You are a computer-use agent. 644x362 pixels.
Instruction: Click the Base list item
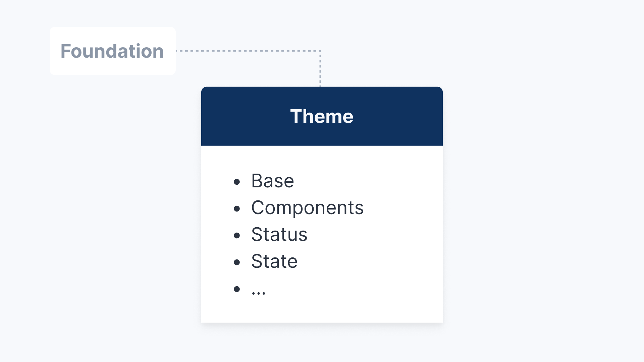[x=272, y=181]
